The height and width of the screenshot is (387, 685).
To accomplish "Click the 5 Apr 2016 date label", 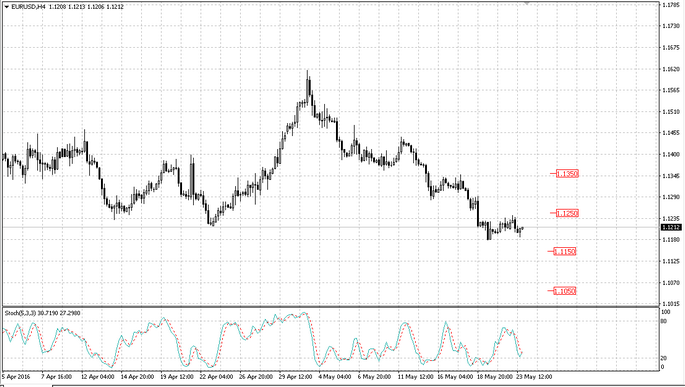I will tap(16, 377).
